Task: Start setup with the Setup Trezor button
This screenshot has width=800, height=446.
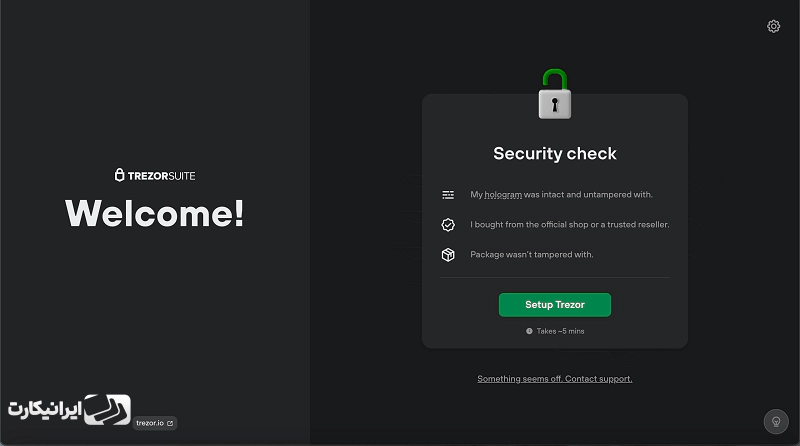Action: click(x=555, y=305)
